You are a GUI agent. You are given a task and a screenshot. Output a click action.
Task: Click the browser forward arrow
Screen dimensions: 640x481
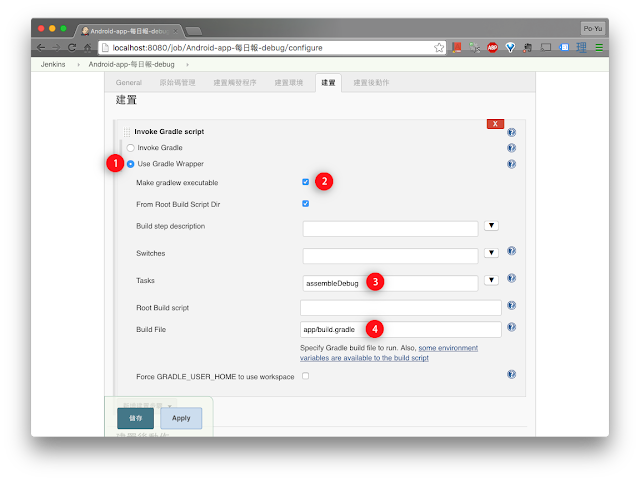pyautogui.click(x=56, y=48)
